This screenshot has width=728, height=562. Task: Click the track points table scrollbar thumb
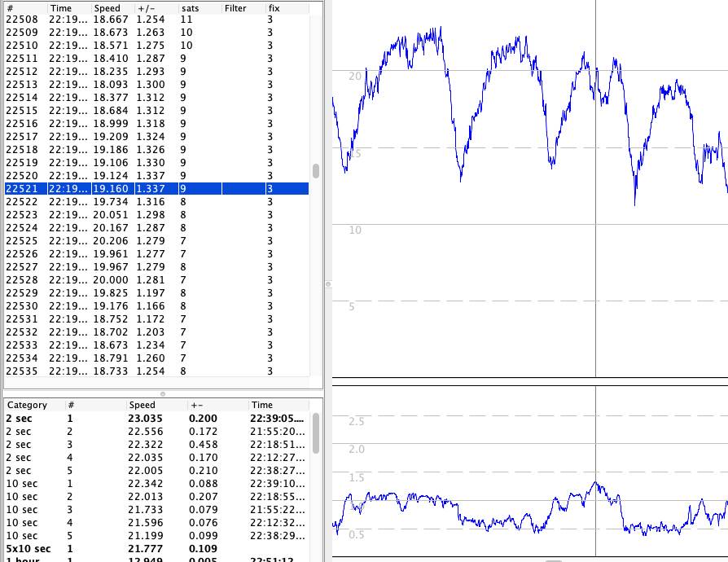tap(316, 171)
